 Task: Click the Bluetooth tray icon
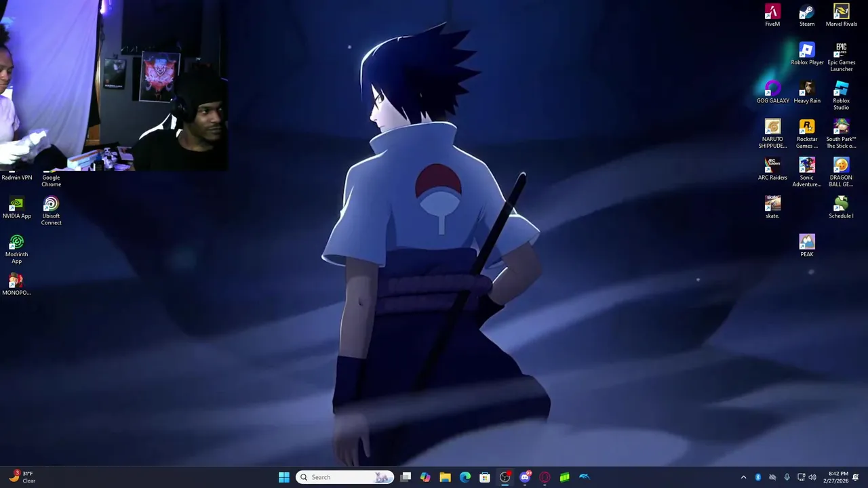point(758,477)
